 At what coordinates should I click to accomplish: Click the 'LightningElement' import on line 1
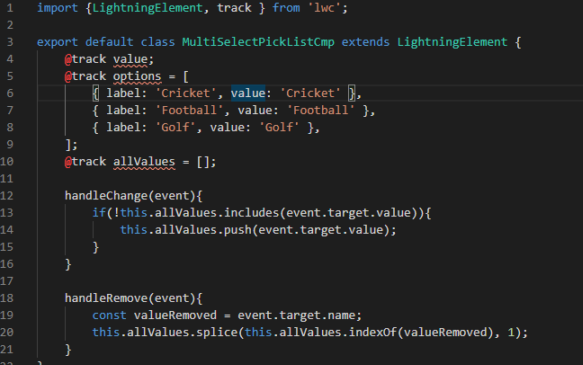click(x=147, y=8)
